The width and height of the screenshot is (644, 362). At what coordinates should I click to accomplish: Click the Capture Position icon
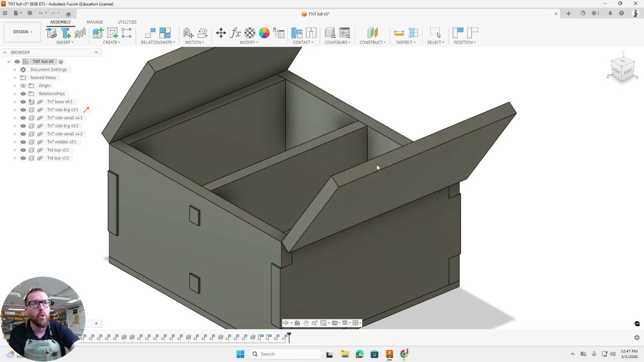tap(458, 33)
